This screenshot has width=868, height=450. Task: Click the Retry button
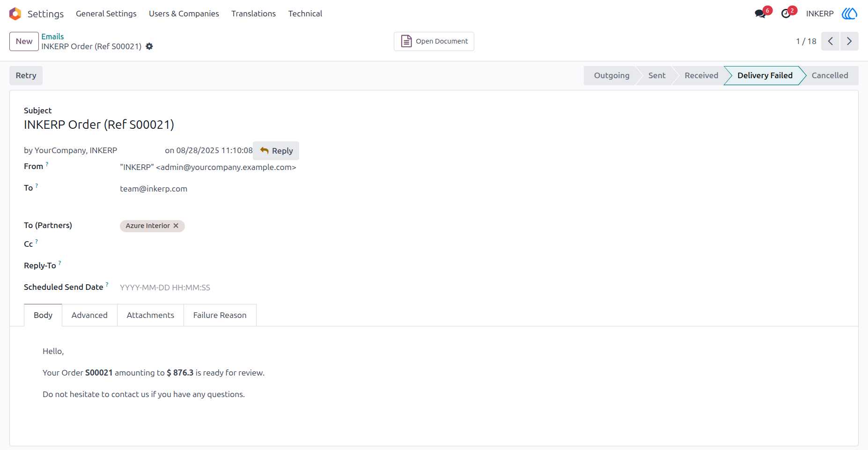[x=26, y=75]
